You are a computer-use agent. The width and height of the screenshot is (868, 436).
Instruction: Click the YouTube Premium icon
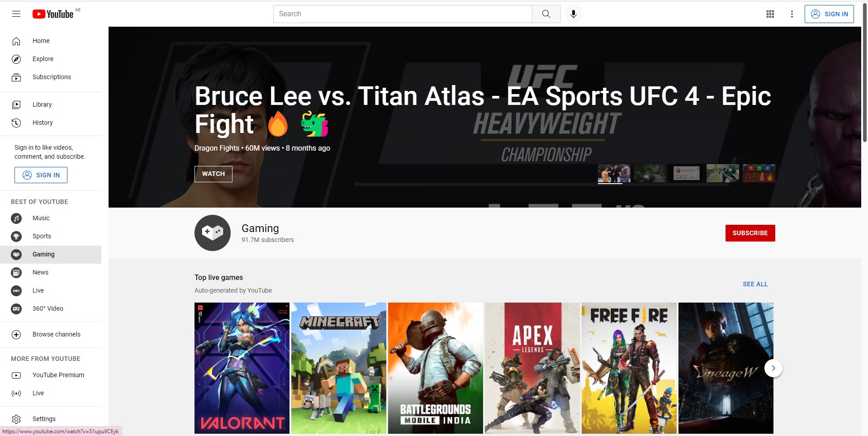(16, 375)
